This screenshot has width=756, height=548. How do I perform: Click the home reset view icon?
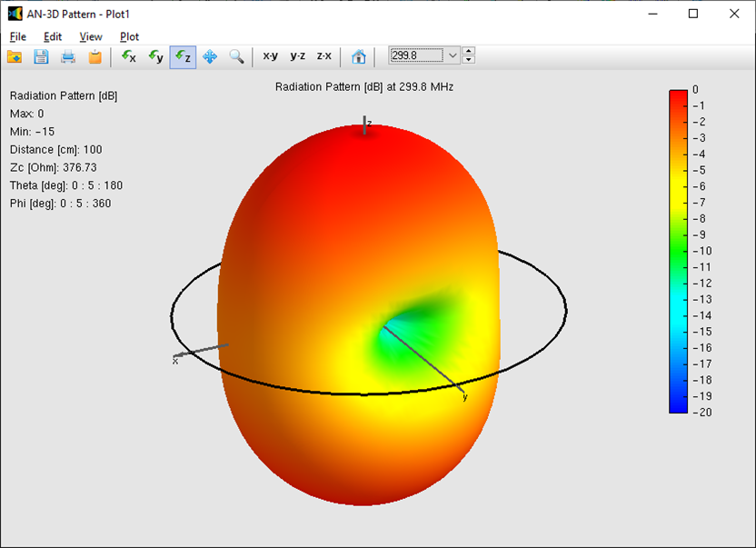358,57
